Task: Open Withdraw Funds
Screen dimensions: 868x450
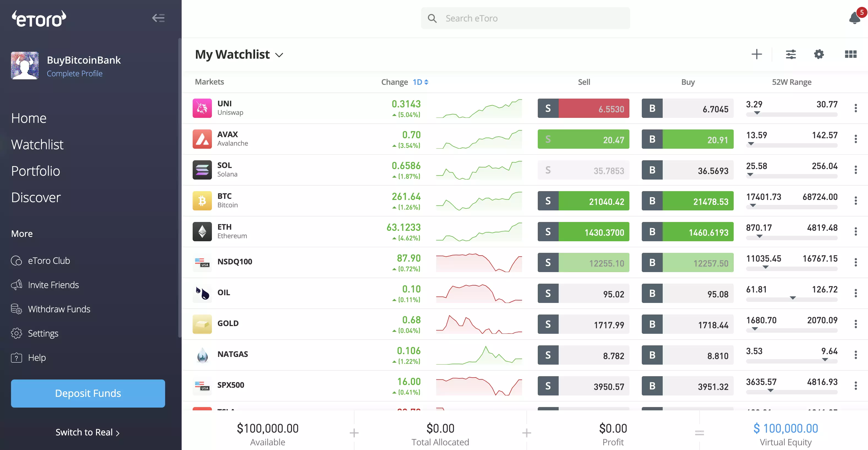Action: coord(51,309)
